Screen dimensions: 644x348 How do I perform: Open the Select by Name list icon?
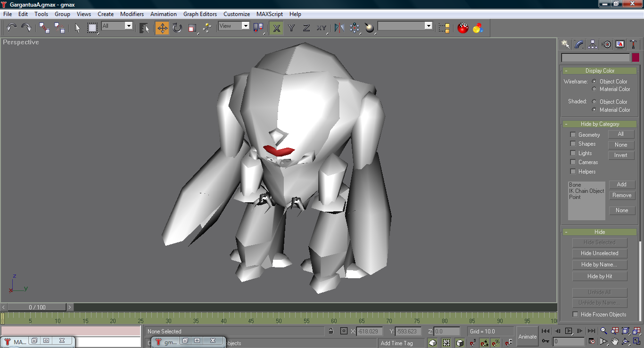144,28
